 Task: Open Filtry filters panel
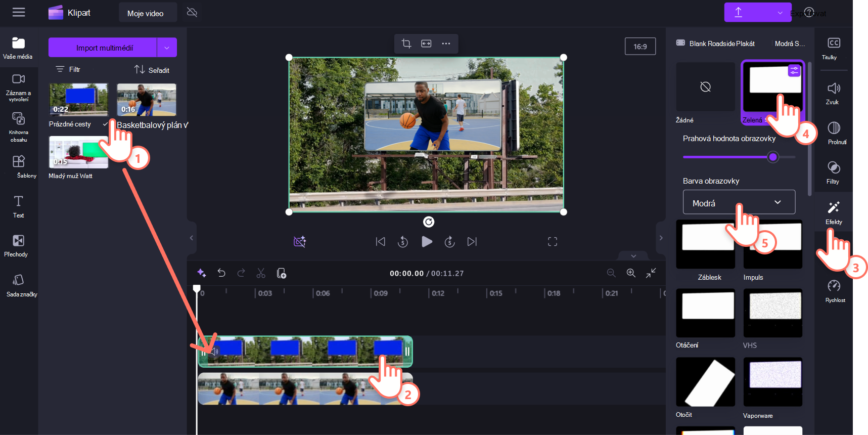[x=833, y=172]
